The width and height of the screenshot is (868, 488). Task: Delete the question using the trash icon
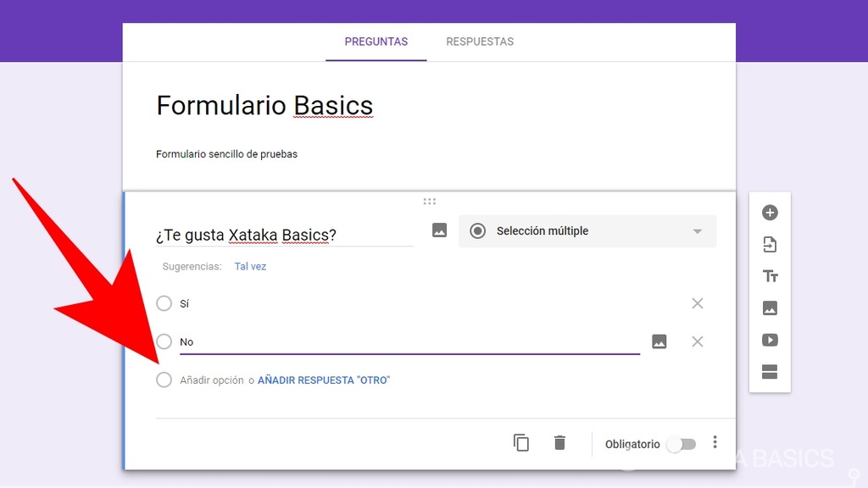point(559,442)
